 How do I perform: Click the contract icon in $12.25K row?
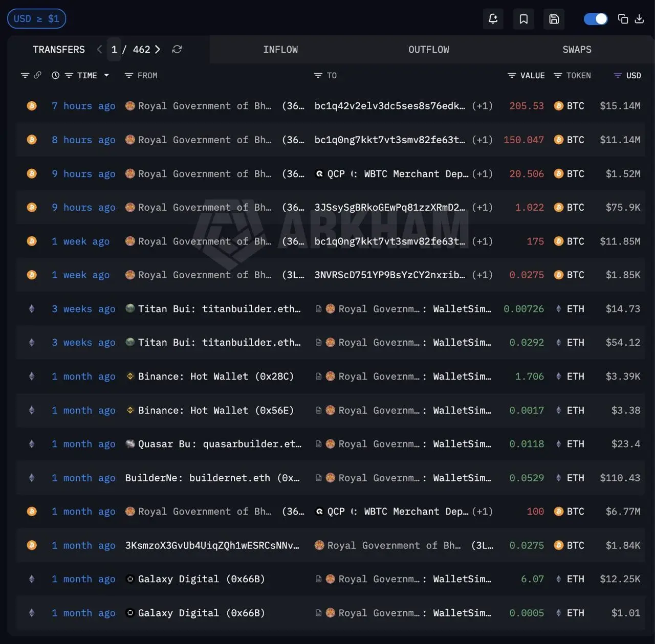[318, 579]
